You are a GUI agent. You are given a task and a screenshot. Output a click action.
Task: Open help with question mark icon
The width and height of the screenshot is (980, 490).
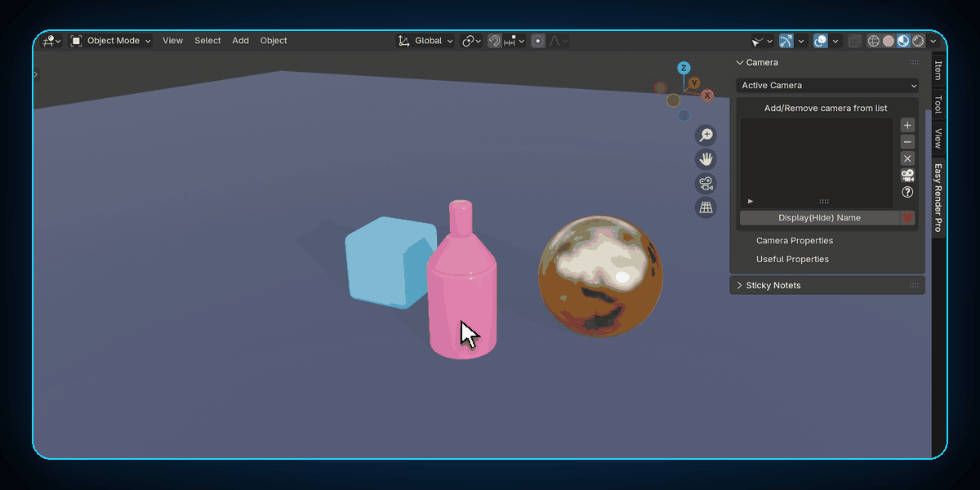[x=907, y=192]
